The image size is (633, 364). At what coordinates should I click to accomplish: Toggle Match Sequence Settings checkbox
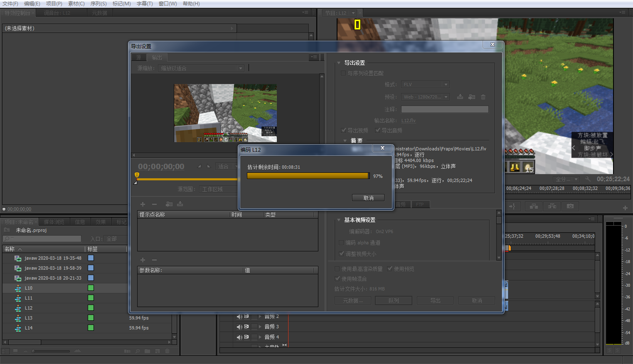point(343,73)
